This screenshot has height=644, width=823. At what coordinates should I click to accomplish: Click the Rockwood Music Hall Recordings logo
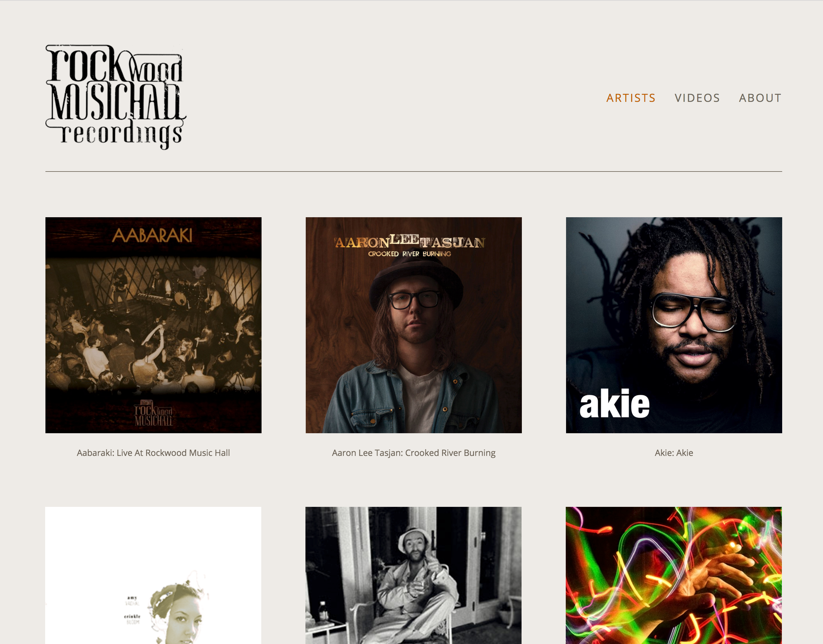[116, 97]
